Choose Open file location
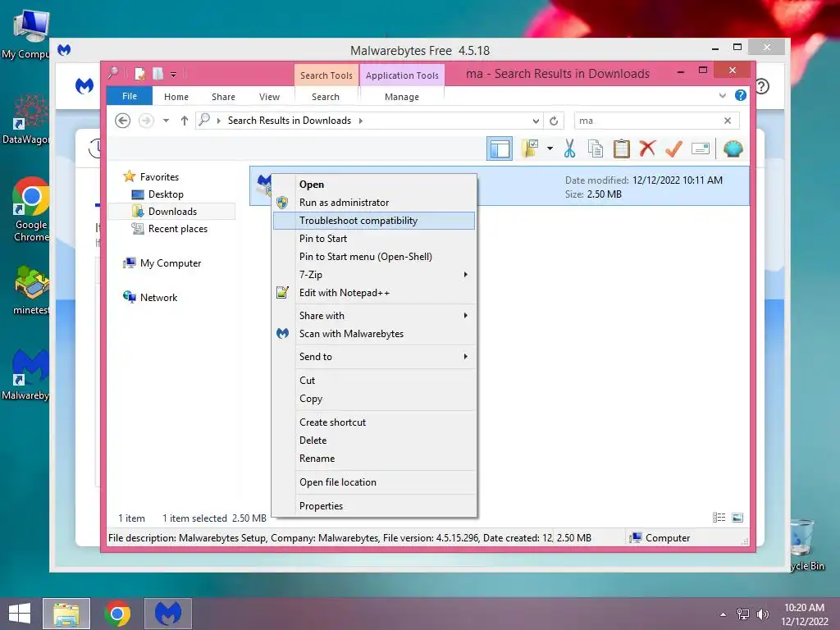This screenshot has height=630, width=840. click(x=374, y=482)
